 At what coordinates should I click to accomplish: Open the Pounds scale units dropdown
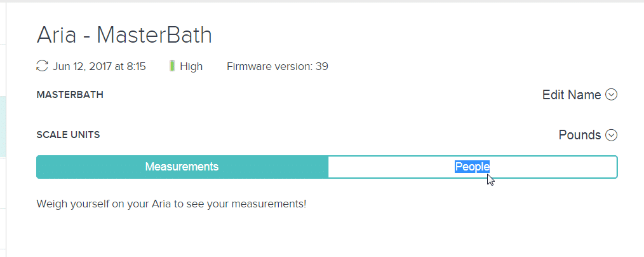pos(579,135)
